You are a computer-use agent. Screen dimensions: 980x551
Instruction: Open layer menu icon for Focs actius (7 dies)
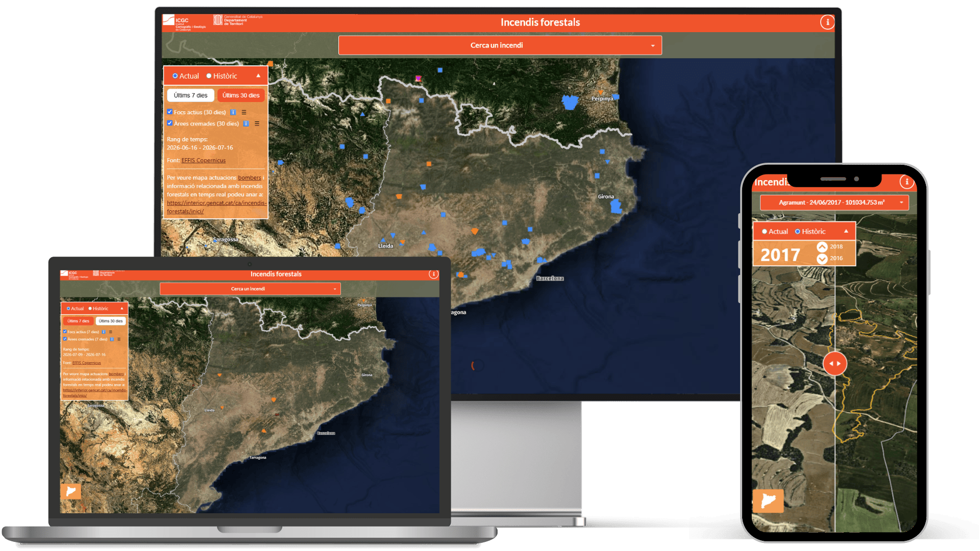pos(110,332)
